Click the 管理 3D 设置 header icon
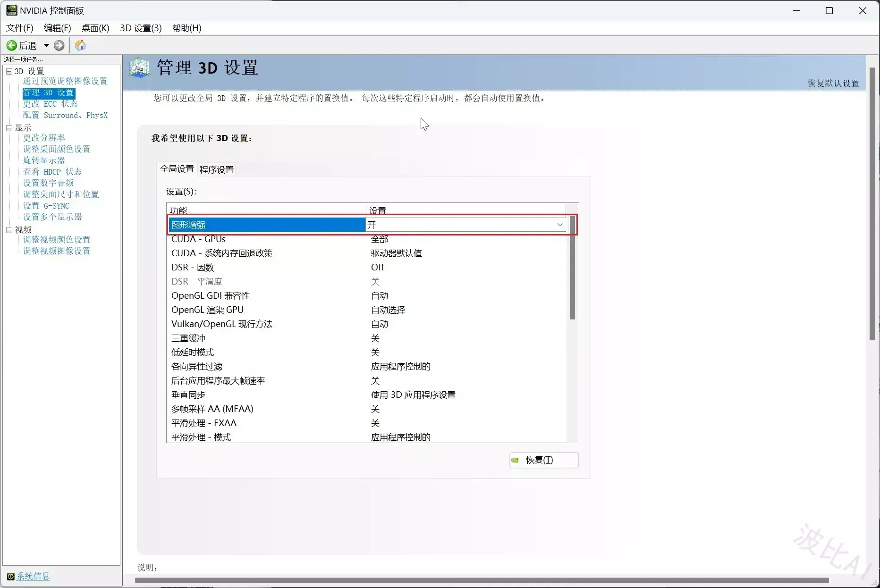Viewport: 880px width, 588px height. click(x=139, y=68)
